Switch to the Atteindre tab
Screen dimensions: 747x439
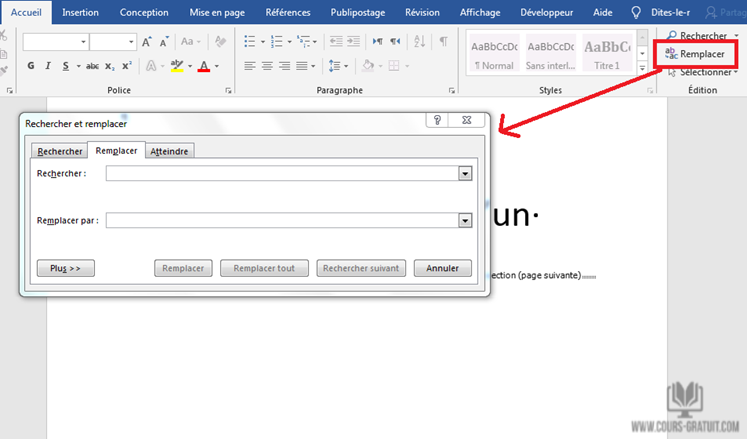[x=170, y=151]
